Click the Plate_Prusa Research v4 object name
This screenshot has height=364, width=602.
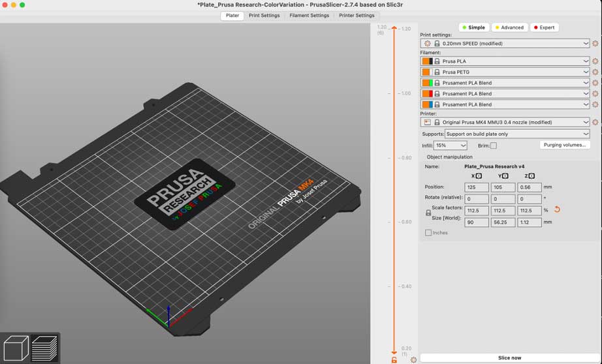click(x=494, y=166)
